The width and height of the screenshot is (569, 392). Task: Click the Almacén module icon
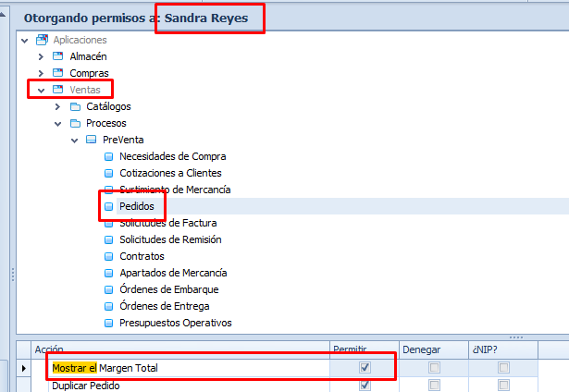[x=58, y=56]
